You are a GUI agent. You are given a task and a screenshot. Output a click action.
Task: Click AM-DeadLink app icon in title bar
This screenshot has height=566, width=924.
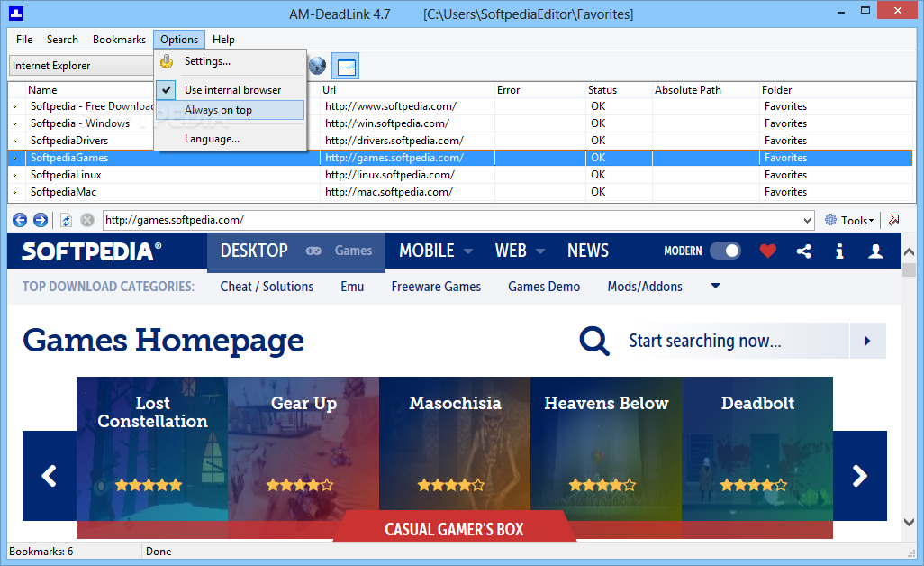(16, 13)
